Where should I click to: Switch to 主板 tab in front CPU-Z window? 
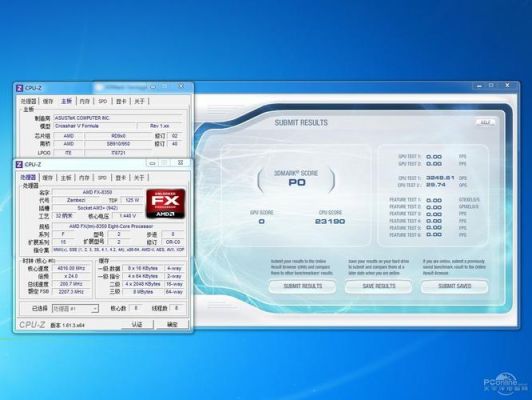66,177
